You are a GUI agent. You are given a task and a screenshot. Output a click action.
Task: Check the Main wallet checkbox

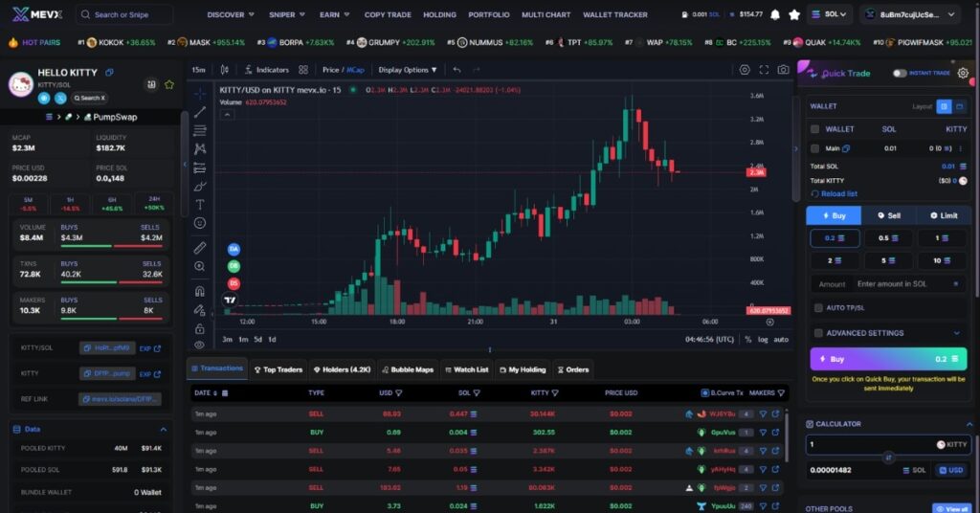point(814,148)
